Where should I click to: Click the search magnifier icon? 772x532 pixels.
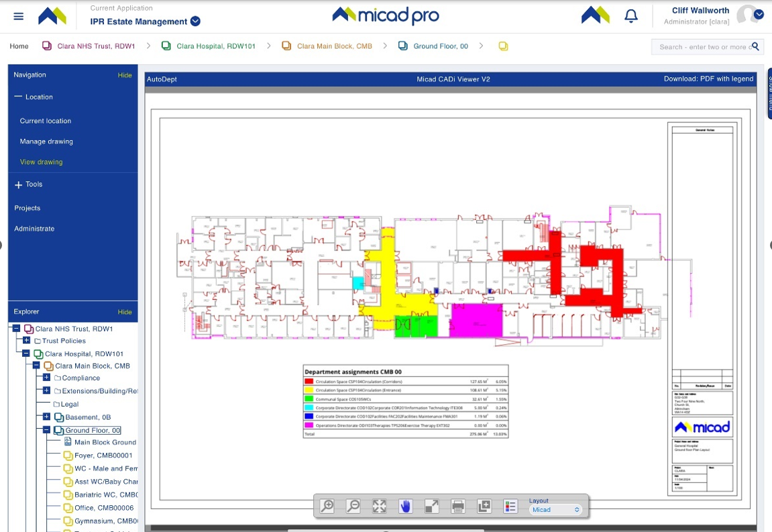point(755,46)
